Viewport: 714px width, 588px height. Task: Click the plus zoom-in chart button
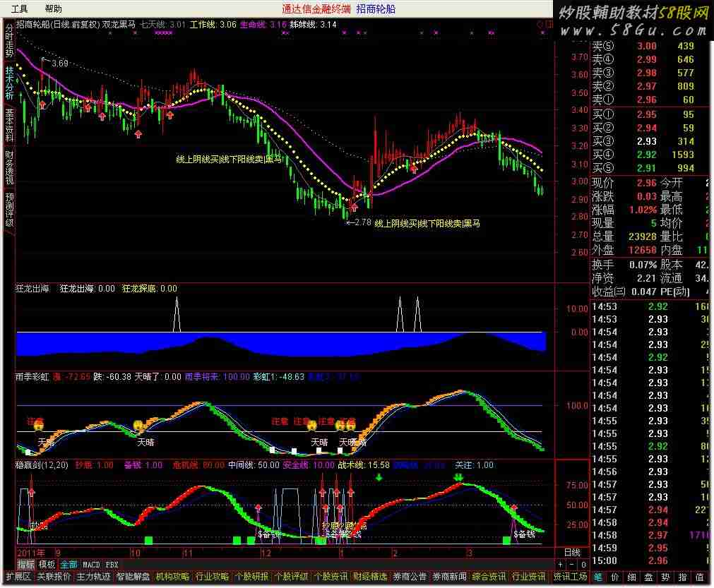(561, 564)
